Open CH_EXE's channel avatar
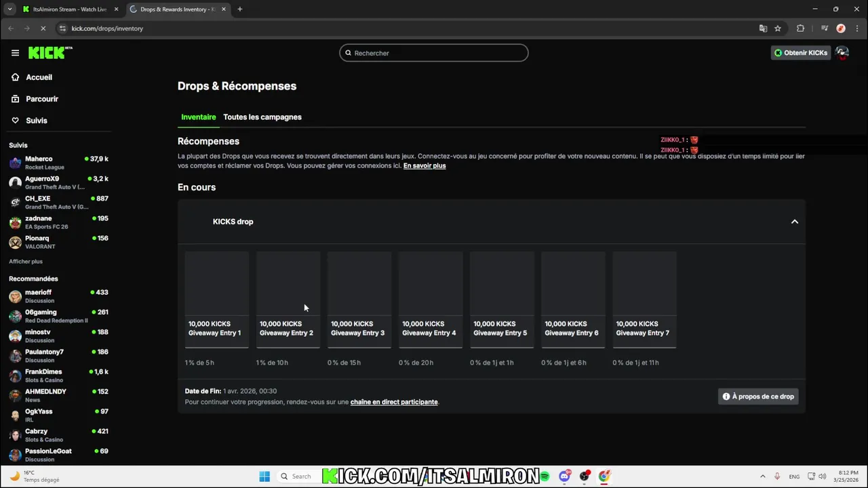 coord(15,202)
